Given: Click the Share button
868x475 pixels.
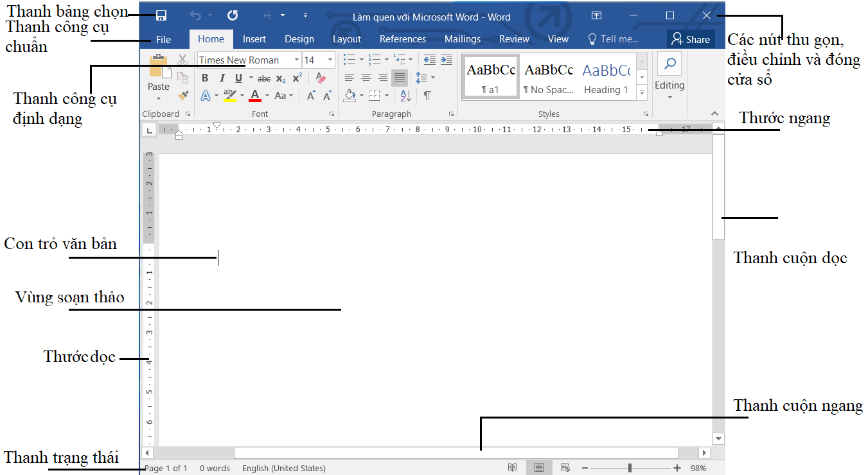Looking at the screenshot, I should coord(691,39).
